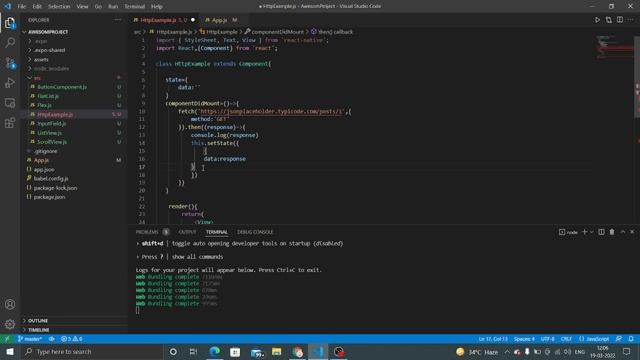Screen dimensions: 640x360
Task: Expand the OUTLINE section
Action: click(38, 320)
